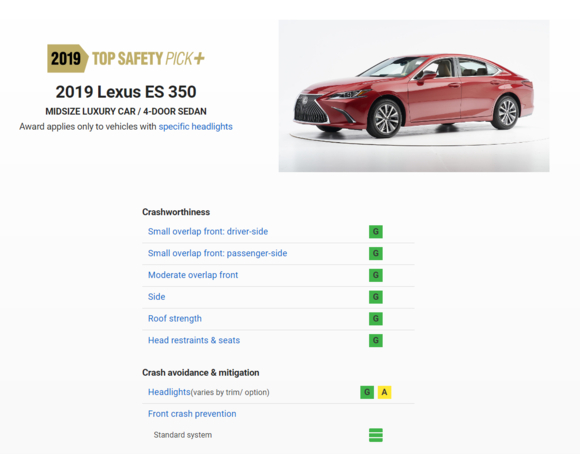Open the Front crash prevention link

coord(192,414)
